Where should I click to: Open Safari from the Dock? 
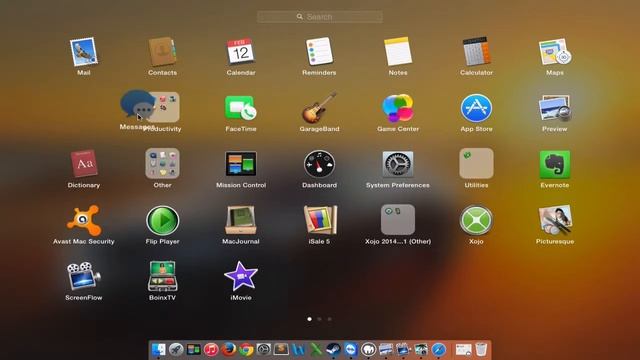point(439,349)
